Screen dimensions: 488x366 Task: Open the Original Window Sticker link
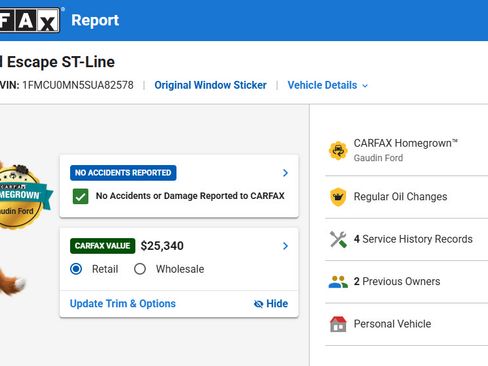(210, 85)
